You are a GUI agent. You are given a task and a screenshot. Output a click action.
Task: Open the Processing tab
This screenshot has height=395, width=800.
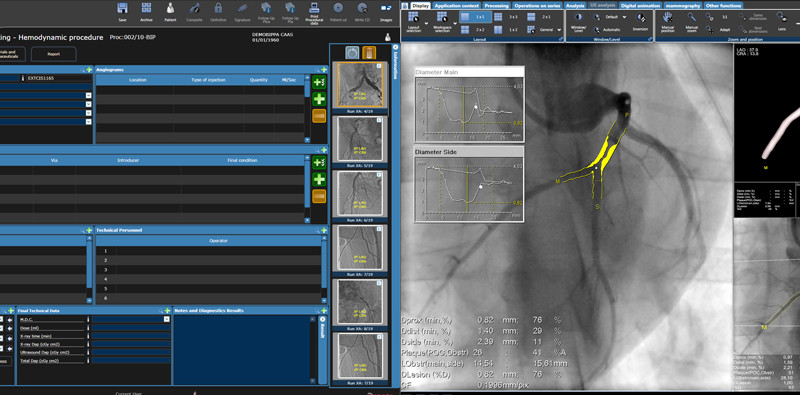coord(496,5)
